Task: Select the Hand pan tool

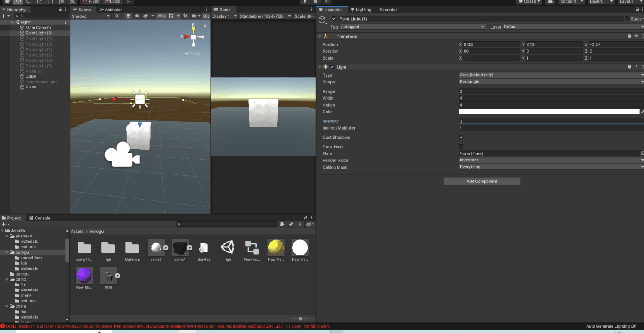Action: tap(7, 2)
